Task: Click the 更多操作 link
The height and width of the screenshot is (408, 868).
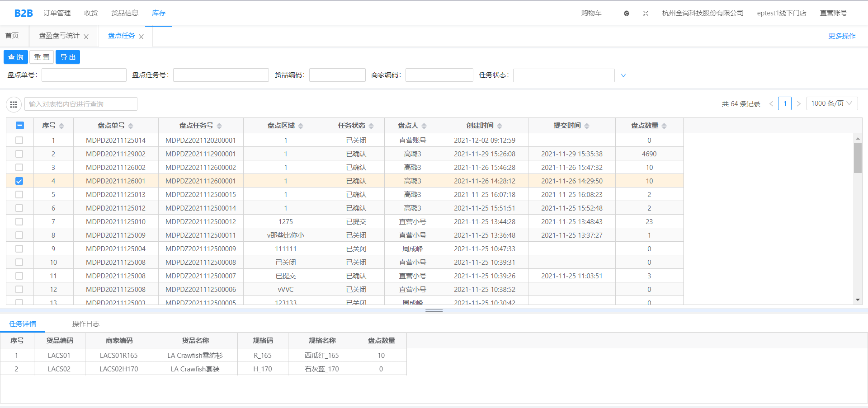Action: (x=841, y=36)
